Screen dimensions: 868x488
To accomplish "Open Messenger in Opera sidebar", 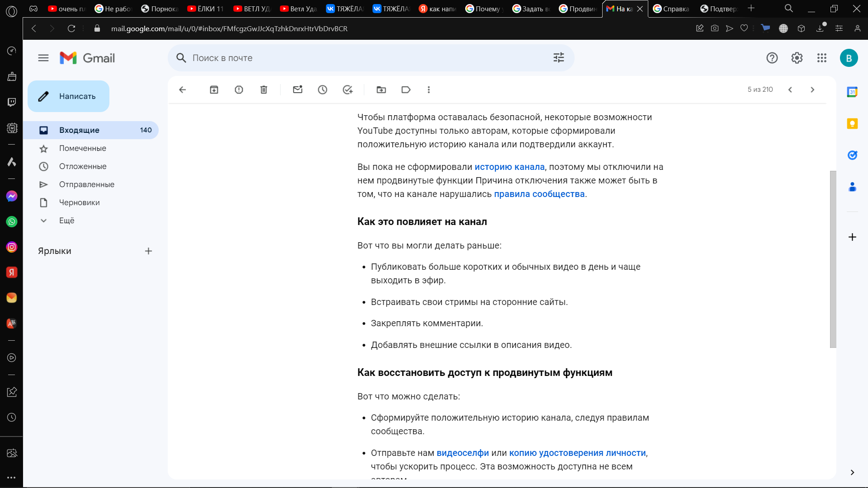I will point(12,196).
